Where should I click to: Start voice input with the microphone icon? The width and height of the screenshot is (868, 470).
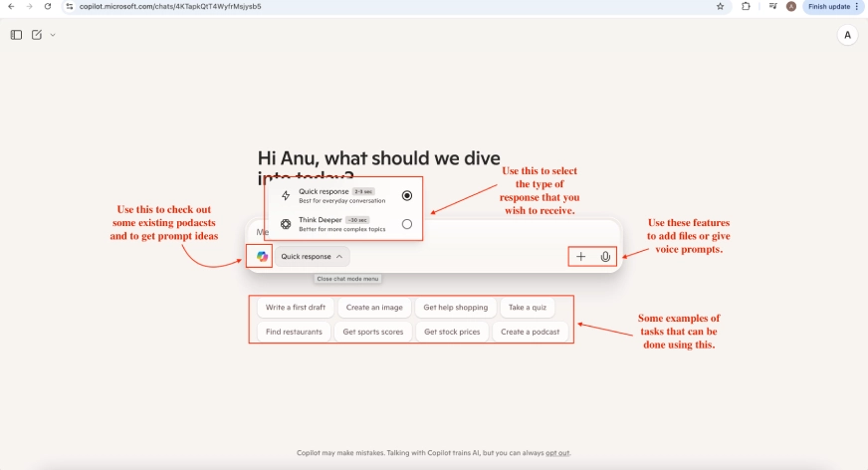pos(605,256)
